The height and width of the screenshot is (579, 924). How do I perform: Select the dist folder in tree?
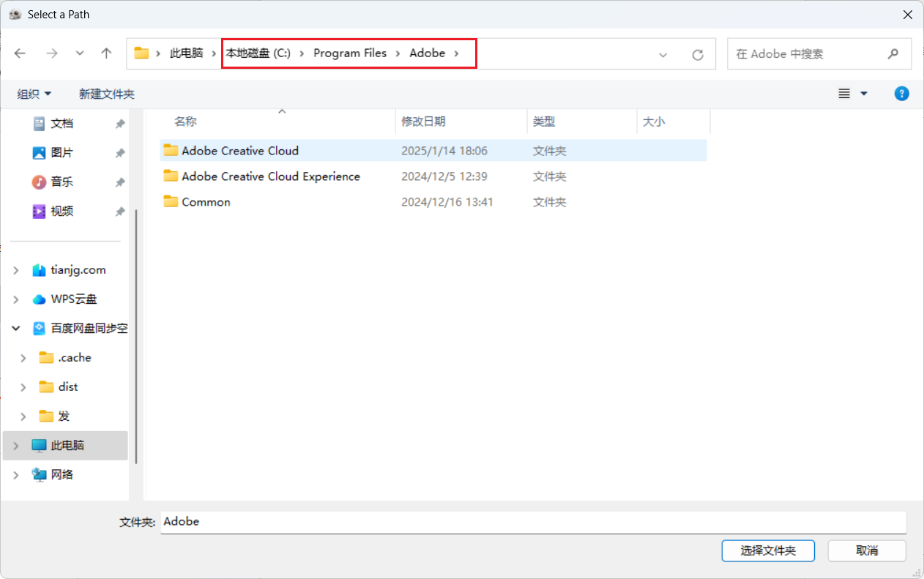pos(68,387)
